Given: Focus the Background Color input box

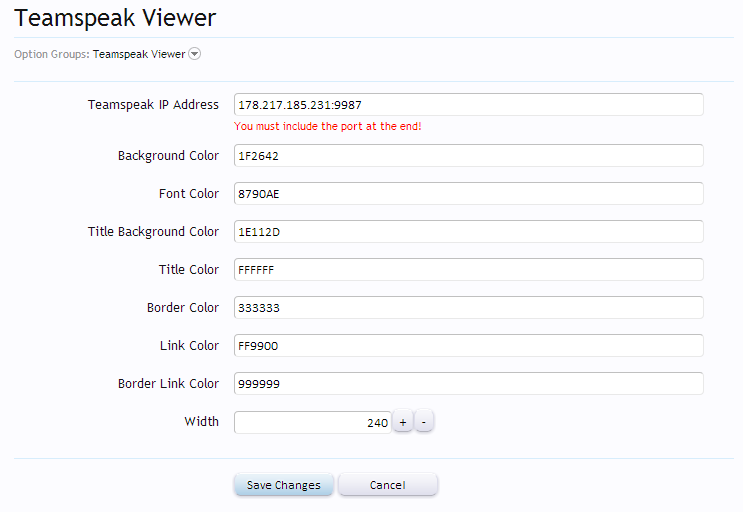Looking at the screenshot, I should (x=468, y=156).
